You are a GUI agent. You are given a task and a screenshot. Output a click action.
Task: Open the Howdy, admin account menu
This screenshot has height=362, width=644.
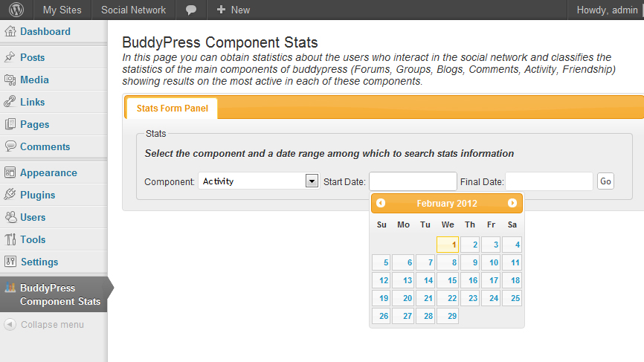(607, 10)
